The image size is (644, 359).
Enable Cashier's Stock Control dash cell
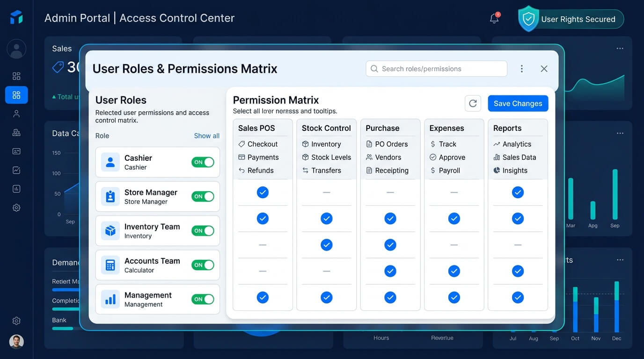pyautogui.click(x=326, y=193)
